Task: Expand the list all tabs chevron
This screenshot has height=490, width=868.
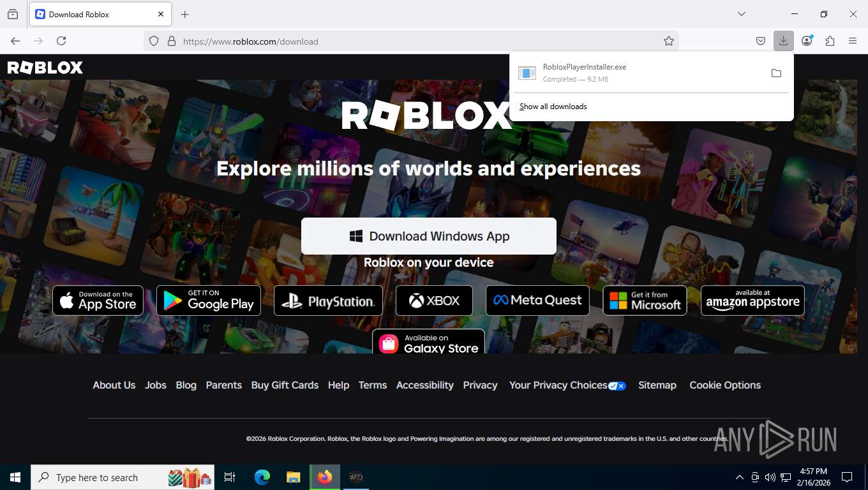Action: tap(741, 14)
